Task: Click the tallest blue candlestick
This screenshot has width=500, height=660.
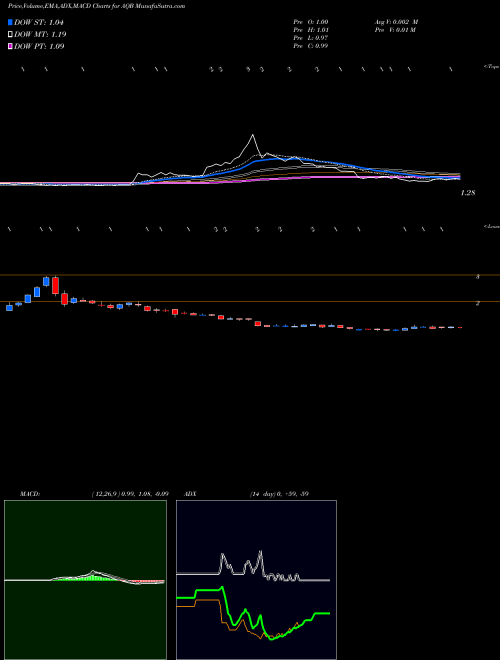Action: click(x=37, y=291)
